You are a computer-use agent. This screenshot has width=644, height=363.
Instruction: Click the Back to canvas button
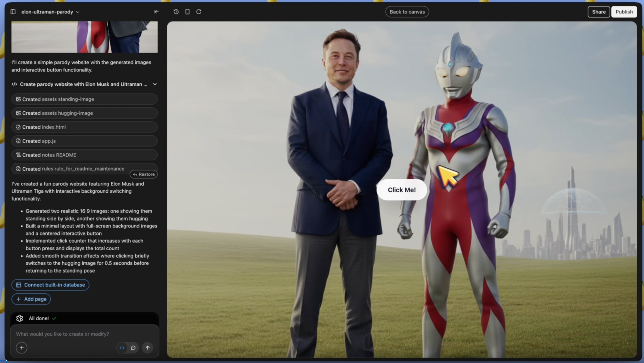pyautogui.click(x=407, y=12)
